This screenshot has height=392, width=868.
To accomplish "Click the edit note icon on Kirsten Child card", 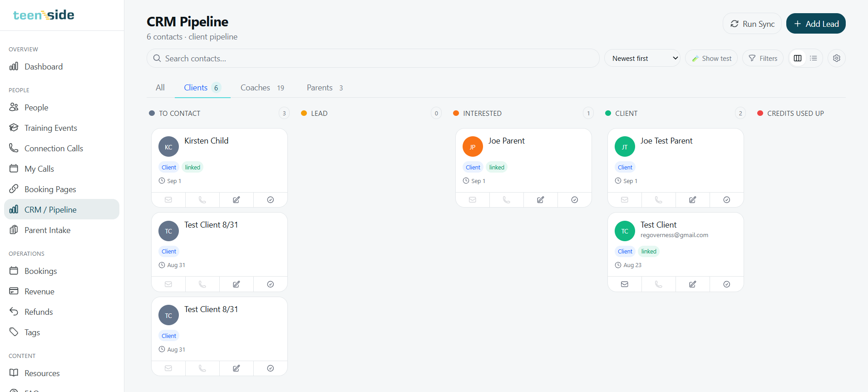I will point(237,200).
